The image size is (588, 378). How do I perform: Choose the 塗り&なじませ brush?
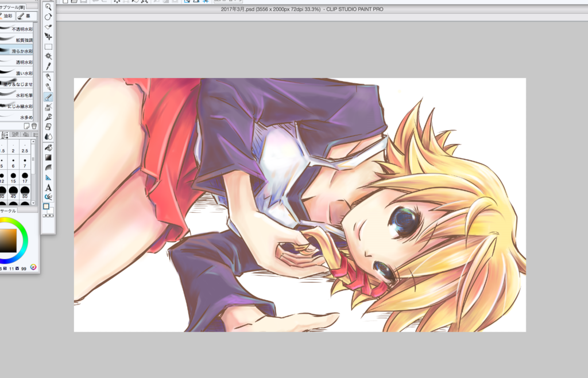click(x=17, y=84)
